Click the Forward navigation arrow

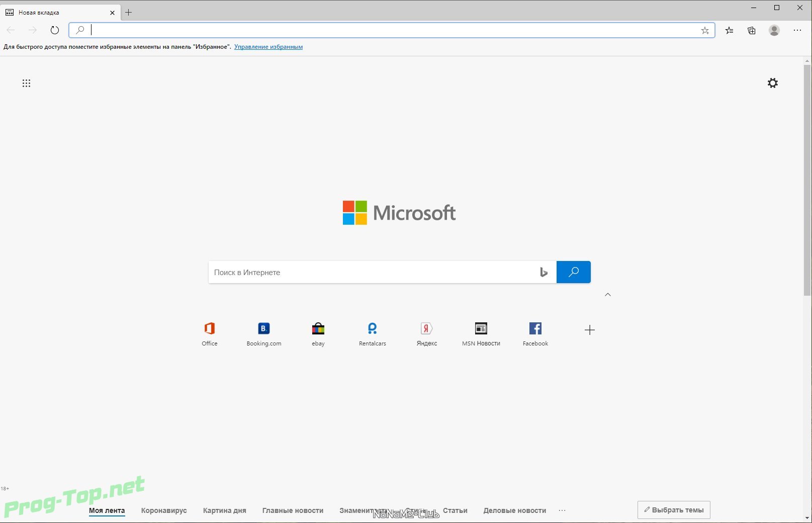pos(33,30)
